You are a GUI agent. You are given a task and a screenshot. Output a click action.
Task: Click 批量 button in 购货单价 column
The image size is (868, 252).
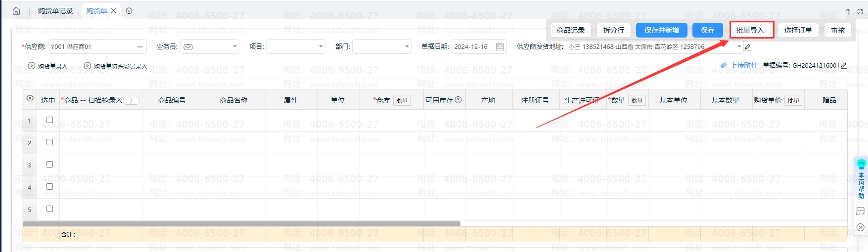pos(793,101)
